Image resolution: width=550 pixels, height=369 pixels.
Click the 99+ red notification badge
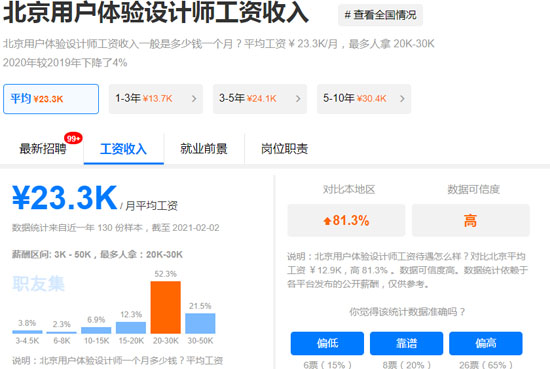tap(73, 139)
